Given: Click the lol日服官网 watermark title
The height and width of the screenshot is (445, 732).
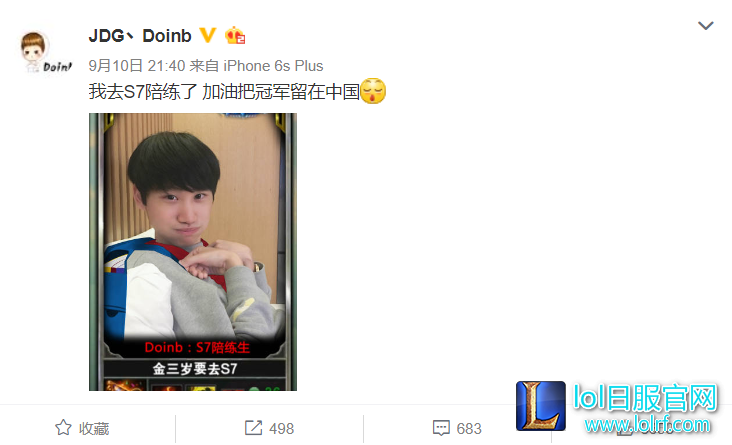Looking at the screenshot, I should [x=645, y=399].
